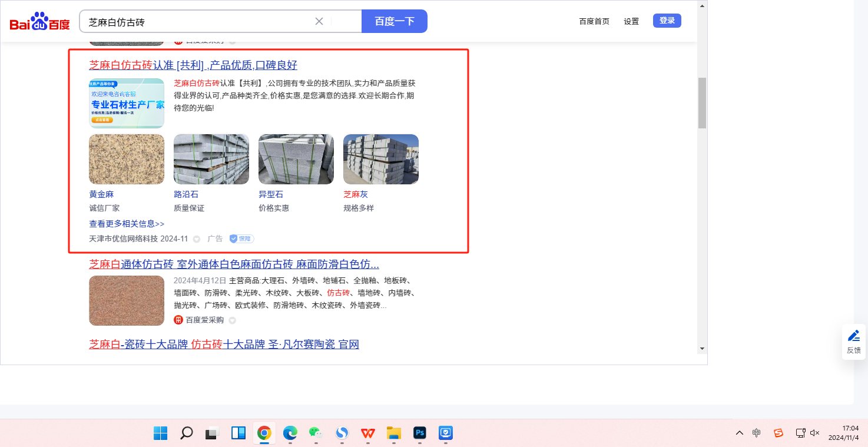The image size is (868, 447).
Task: Click the 异型石 product link
Action: pyautogui.click(x=271, y=194)
